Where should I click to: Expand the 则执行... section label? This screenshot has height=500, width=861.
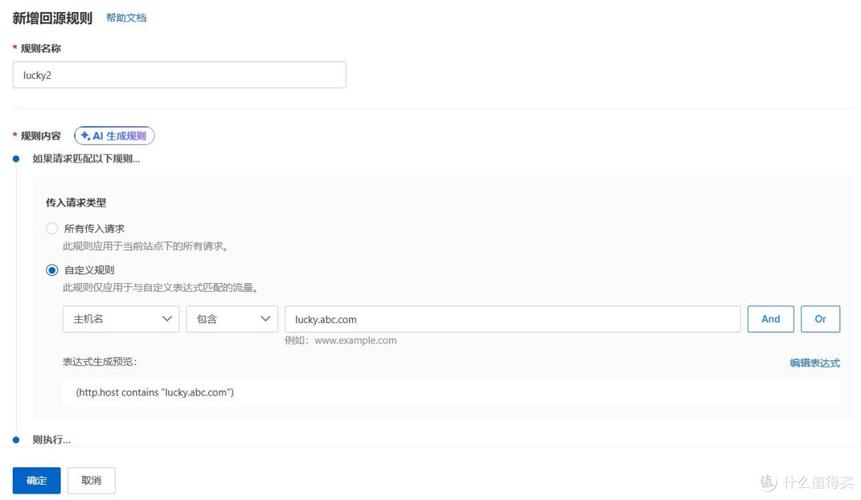pyautogui.click(x=51, y=440)
